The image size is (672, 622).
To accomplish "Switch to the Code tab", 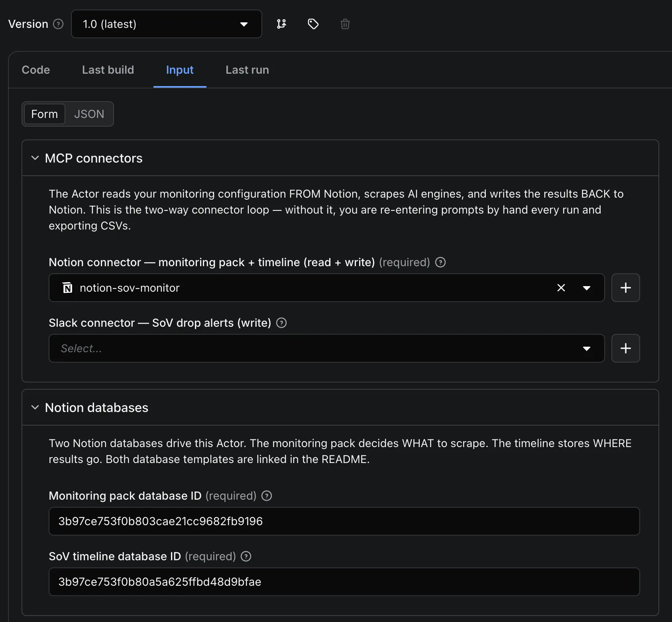I will point(36,70).
